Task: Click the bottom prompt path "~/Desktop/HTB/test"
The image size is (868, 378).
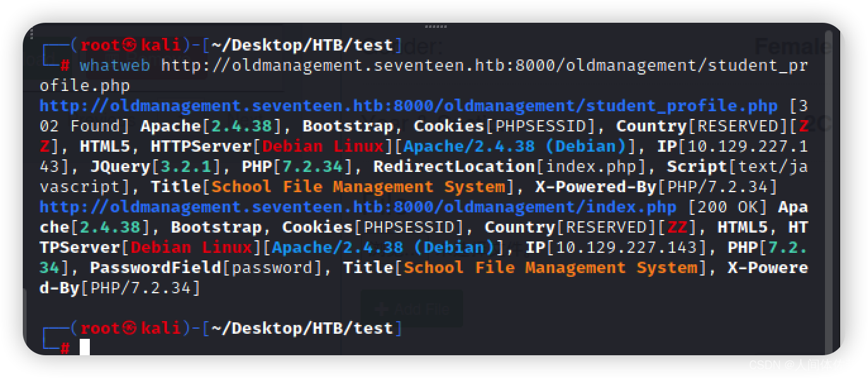Action: pyautogui.click(x=302, y=328)
